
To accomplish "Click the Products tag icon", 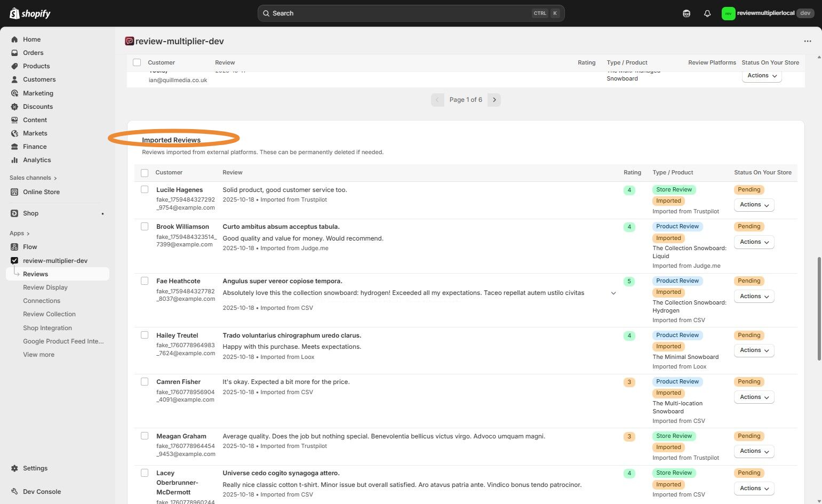I will click(14, 66).
